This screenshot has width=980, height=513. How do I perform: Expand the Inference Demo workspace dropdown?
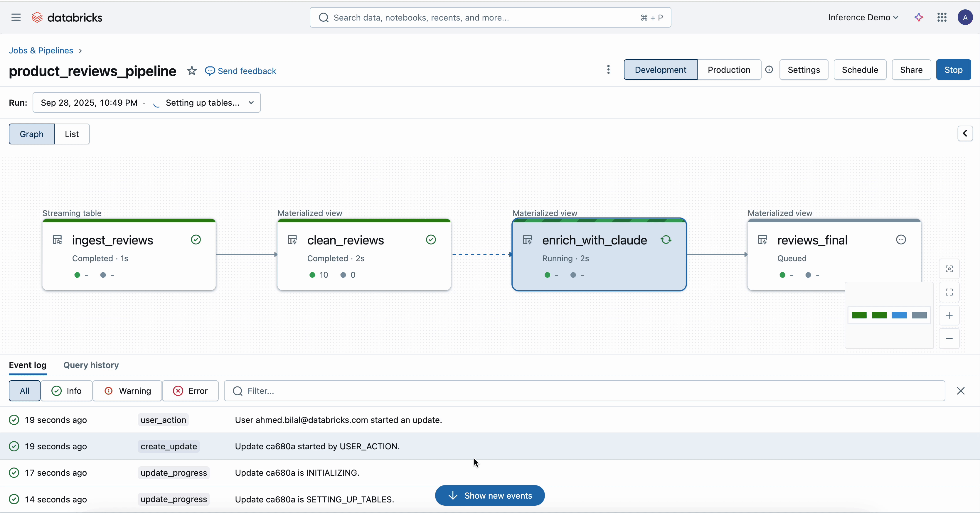[x=863, y=18]
